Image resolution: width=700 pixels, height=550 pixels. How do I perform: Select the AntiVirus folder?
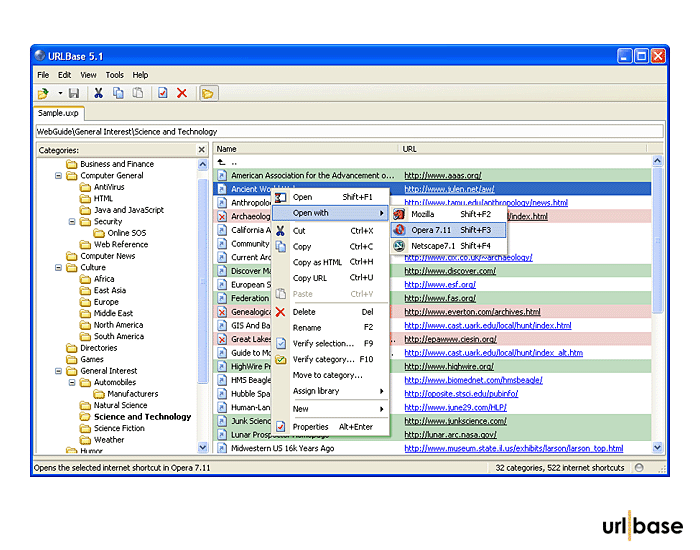click(109, 187)
